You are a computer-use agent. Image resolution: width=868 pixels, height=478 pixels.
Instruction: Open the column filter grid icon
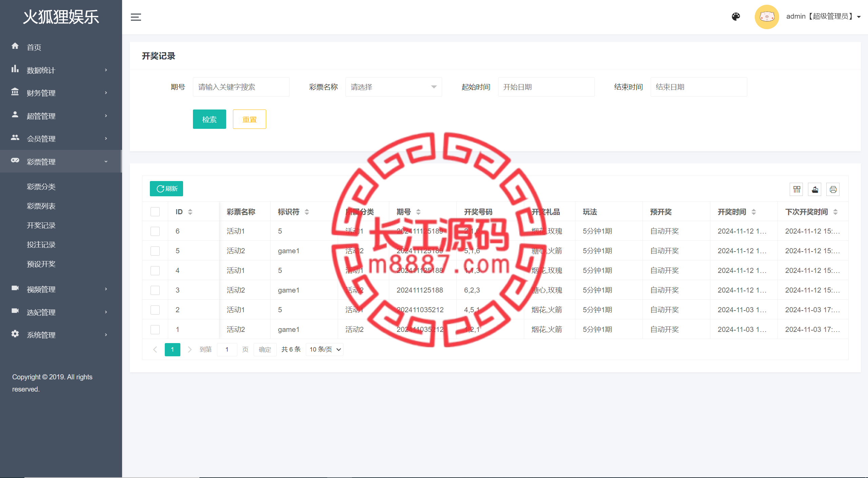(x=796, y=189)
